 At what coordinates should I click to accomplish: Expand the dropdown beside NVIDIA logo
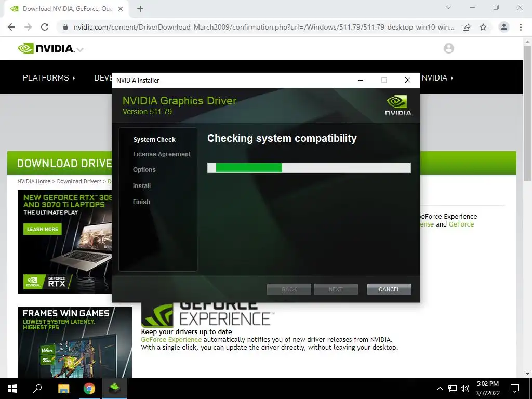click(x=80, y=50)
